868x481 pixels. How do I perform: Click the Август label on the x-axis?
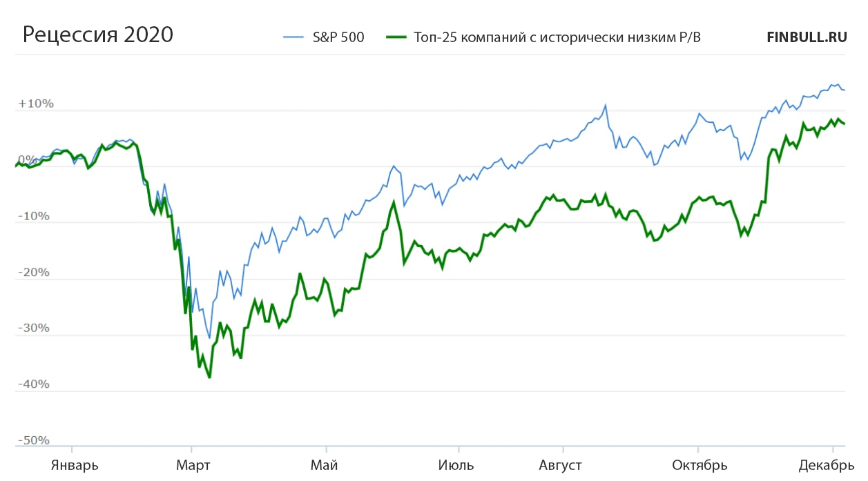coord(559,465)
